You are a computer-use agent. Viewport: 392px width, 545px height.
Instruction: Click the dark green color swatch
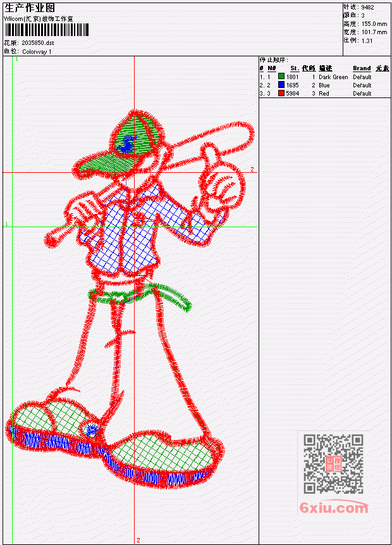(x=281, y=77)
